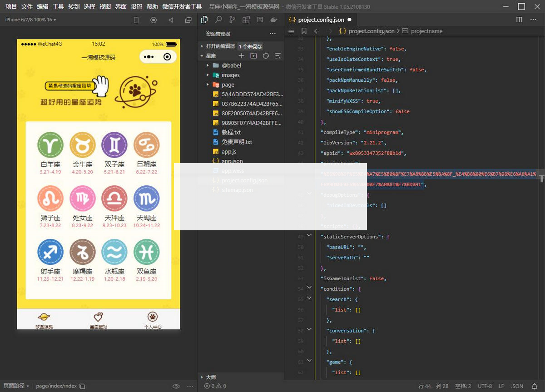Click the Docker whale icon in activity bar
This screenshot has width=545, height=392.
pyautogui.click(x=273, y=20)
